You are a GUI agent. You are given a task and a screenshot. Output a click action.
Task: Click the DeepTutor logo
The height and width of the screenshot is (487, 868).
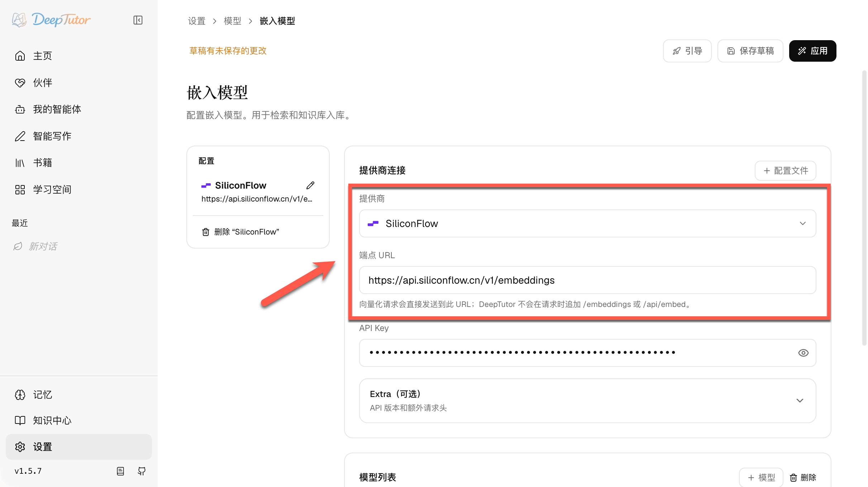tap(51, 20)
